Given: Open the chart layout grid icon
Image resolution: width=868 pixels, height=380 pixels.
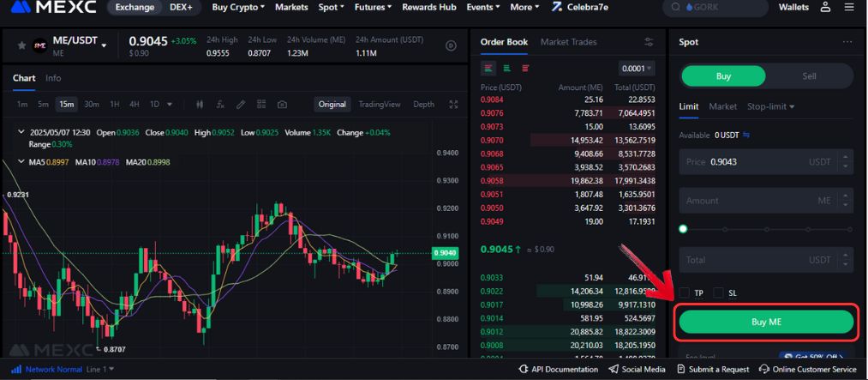Looking at the screenshot, I should (x=261, y=104).
